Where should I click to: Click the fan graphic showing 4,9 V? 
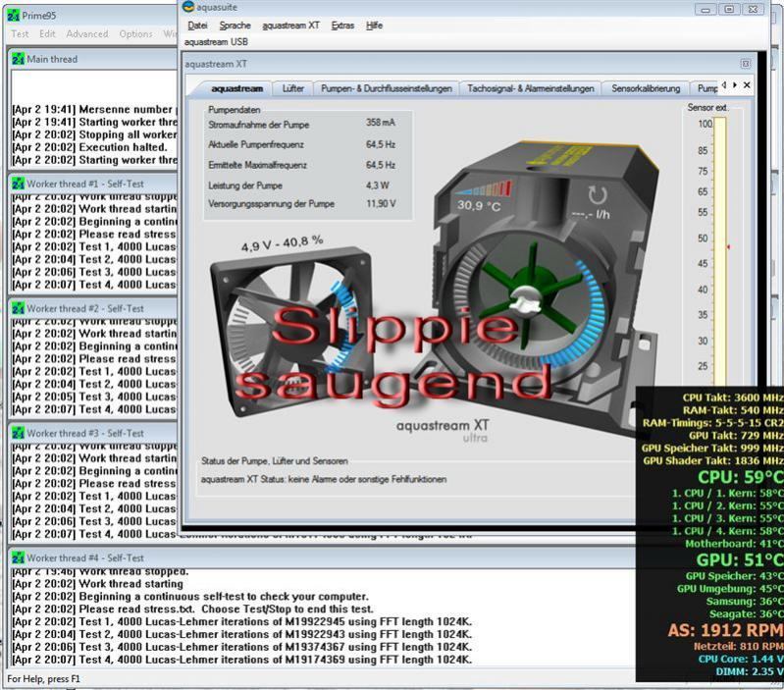click(x=292, y=333)
